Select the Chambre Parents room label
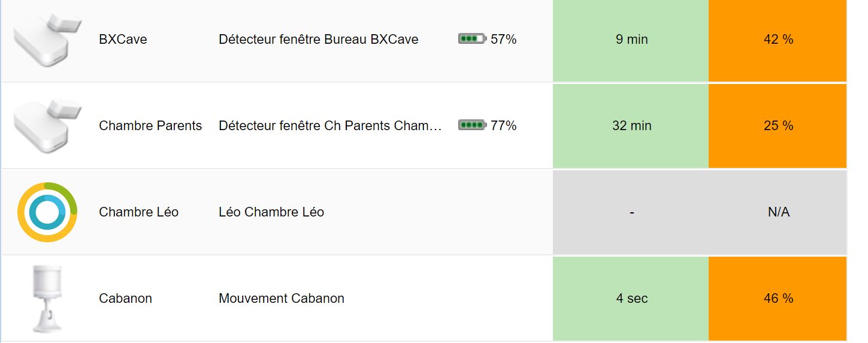The width and height of the screenshot is (868, 343). coord(150,126)
